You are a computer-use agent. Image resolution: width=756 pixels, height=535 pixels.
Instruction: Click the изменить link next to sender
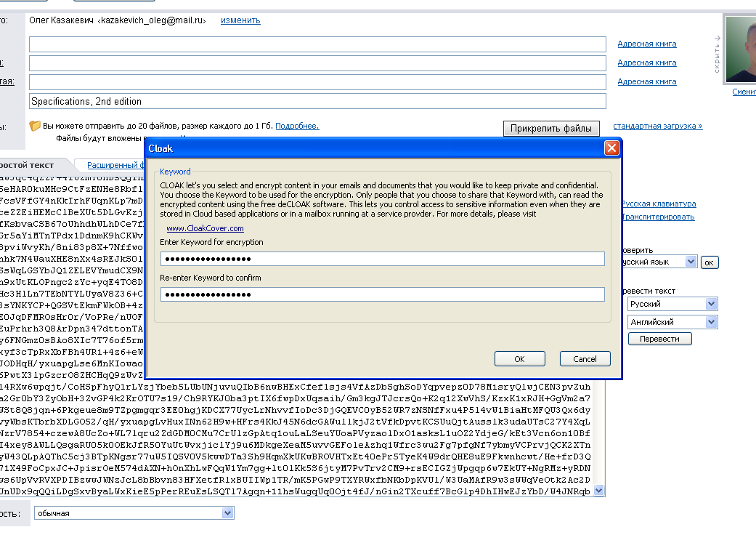240,20
